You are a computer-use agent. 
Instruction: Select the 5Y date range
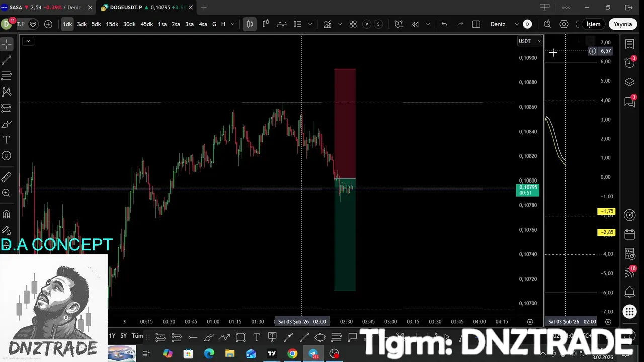[x=124, y=336]
